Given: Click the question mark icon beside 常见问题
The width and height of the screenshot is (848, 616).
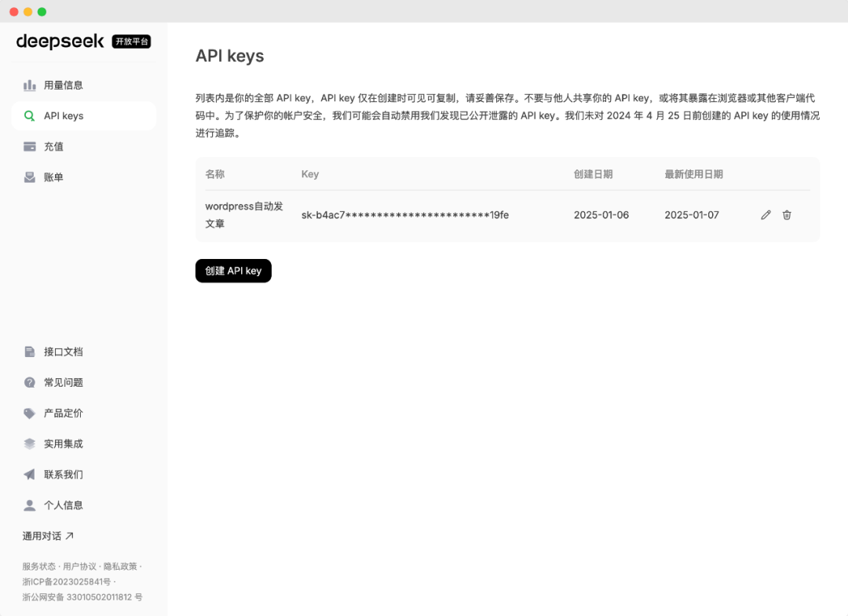Looking at the screenshot, I should tap(30, 383).
